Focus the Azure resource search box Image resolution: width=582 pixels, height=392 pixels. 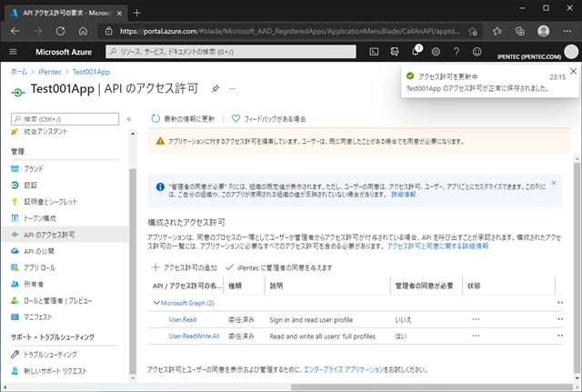point(231,52)
